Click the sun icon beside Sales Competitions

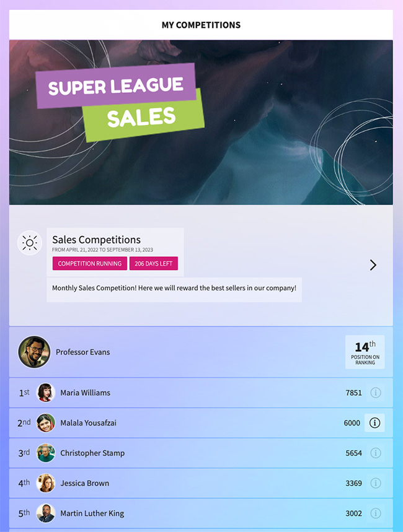(30, 243)
